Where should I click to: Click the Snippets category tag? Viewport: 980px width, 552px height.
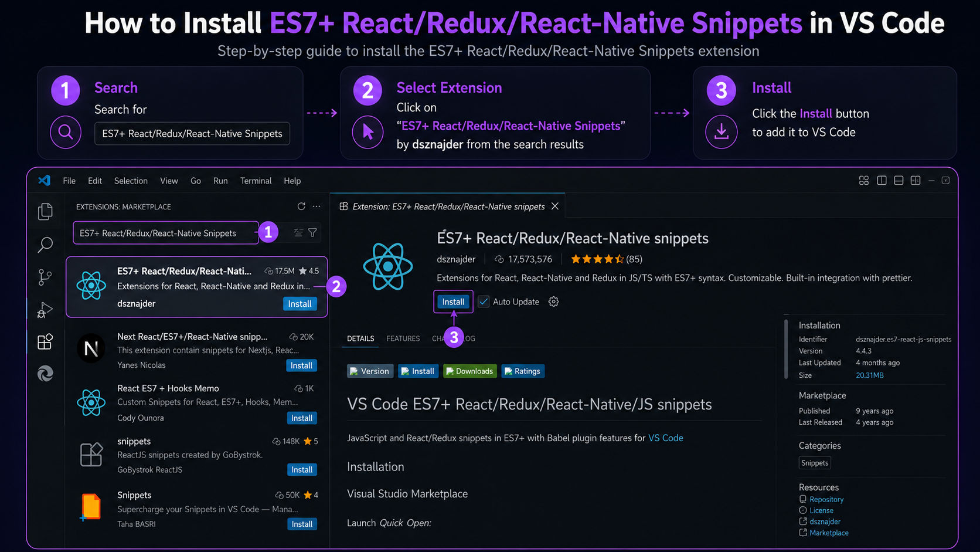pyautogui.click(x=815, y=463)
